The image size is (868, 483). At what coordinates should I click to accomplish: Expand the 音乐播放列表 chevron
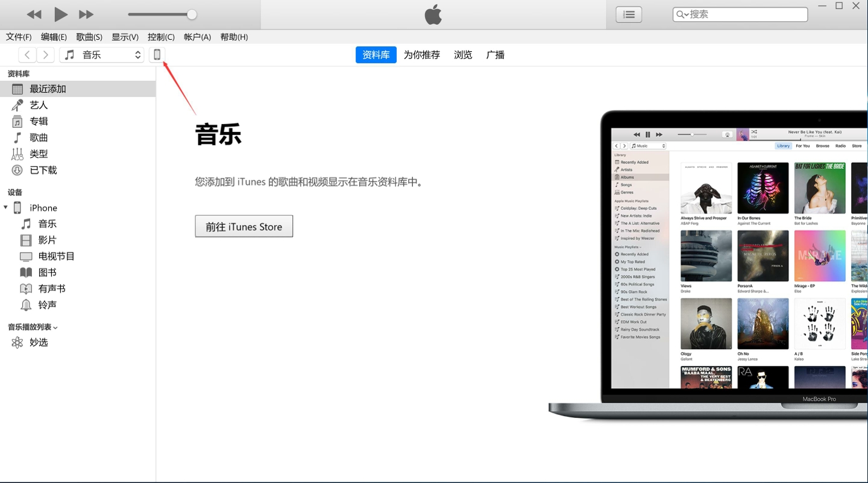(x=55, y=327)
